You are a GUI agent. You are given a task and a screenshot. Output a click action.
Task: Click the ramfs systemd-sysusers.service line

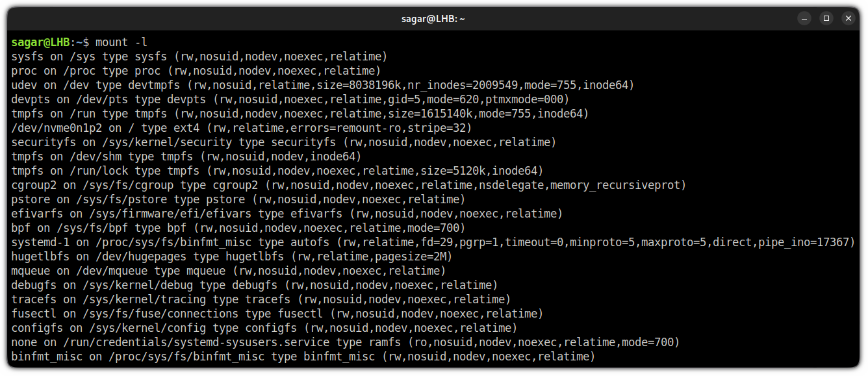tap(346, 342)
